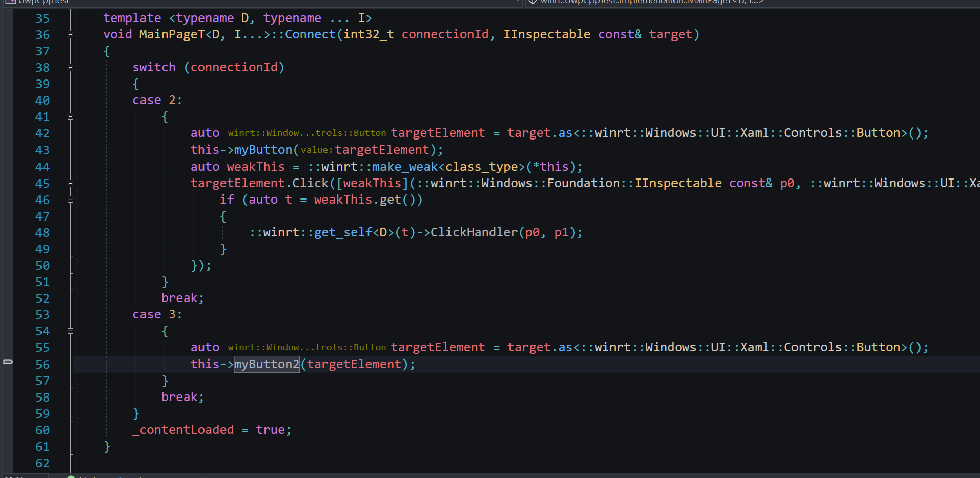Image resolution: width=980 pixels, height=478 pixels.
Task: Collapse the switch statement fold box on line 38
Action: tap(70, 67)
